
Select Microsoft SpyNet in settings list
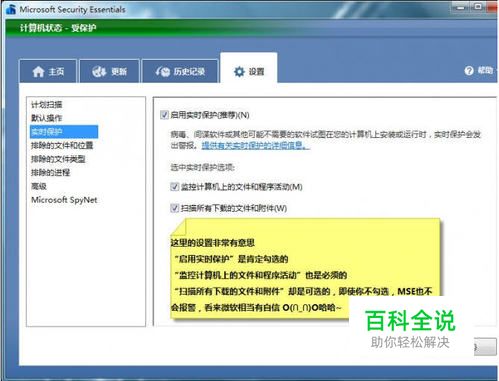(x=64, y=200)
